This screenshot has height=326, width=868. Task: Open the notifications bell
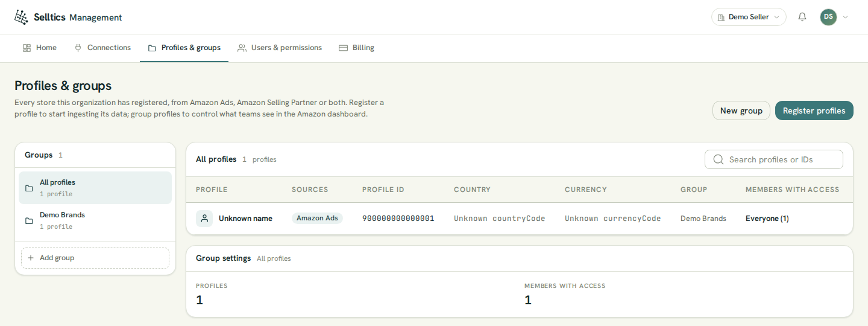(802, 17)
